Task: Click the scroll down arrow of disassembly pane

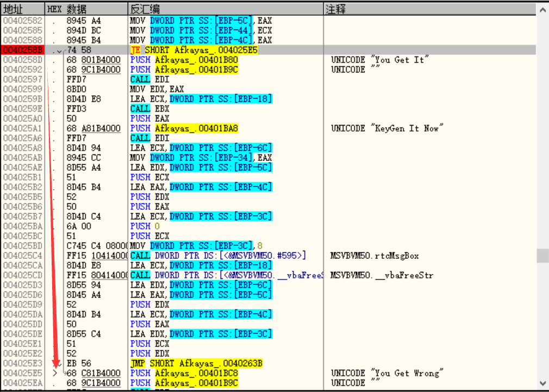Action: tap(542, 383)
